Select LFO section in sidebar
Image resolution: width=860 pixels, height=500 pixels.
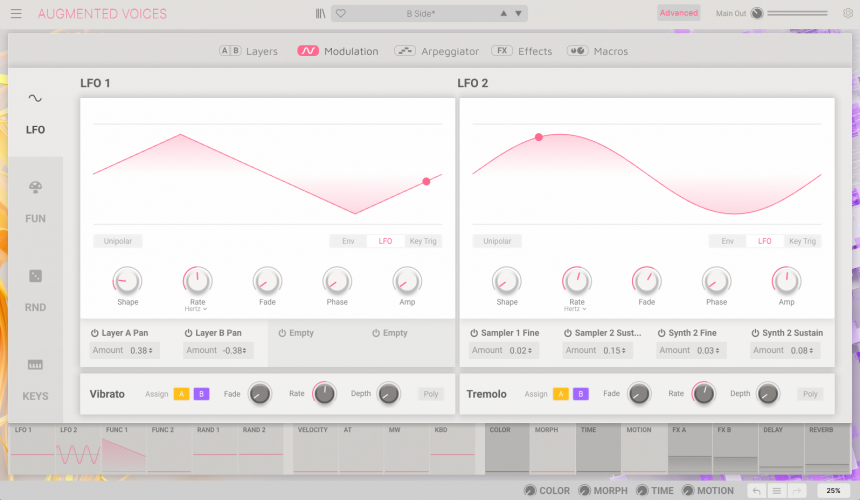(35, 113)
